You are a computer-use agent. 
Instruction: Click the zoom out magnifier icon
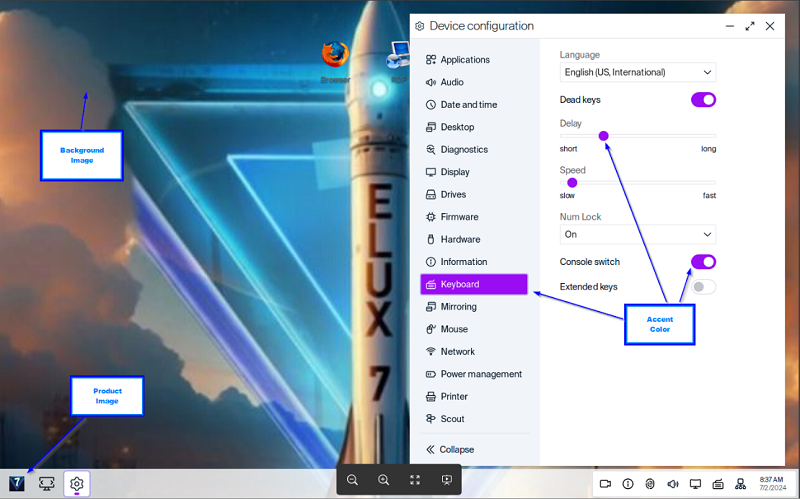tap(352, 480)
